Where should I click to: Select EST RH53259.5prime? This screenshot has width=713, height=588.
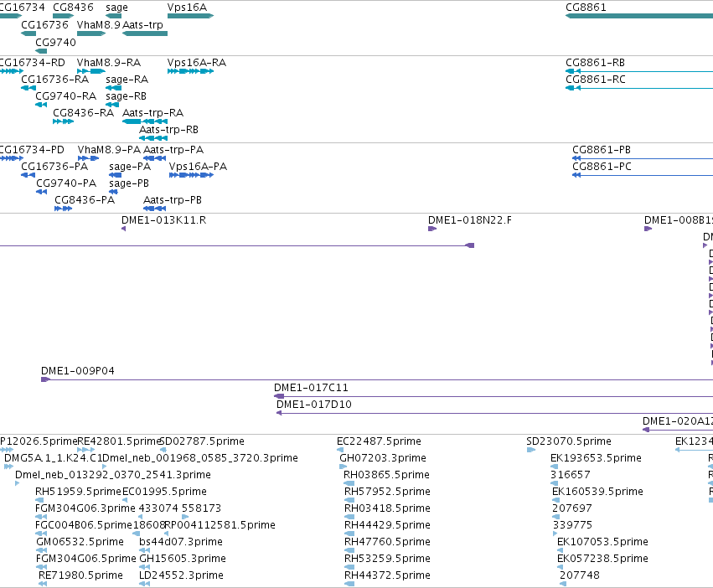pos(349,568)
